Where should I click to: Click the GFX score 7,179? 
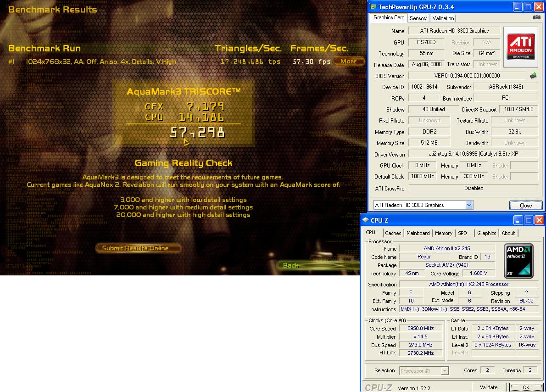206,106
